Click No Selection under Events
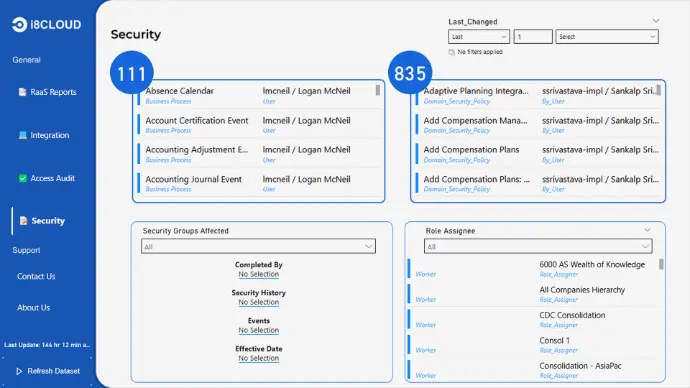Viewport: 690px width, 388px height. click(x=259, y=330)
